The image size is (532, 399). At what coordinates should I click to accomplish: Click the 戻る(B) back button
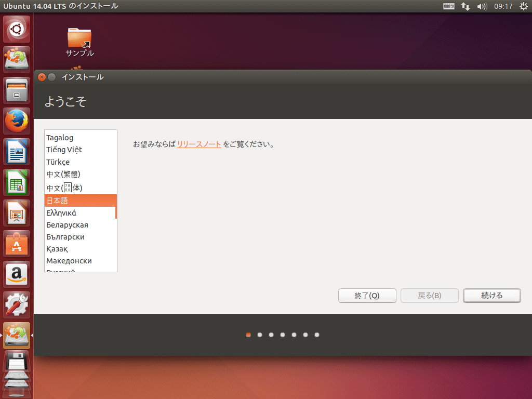click(x=430, y=296)
